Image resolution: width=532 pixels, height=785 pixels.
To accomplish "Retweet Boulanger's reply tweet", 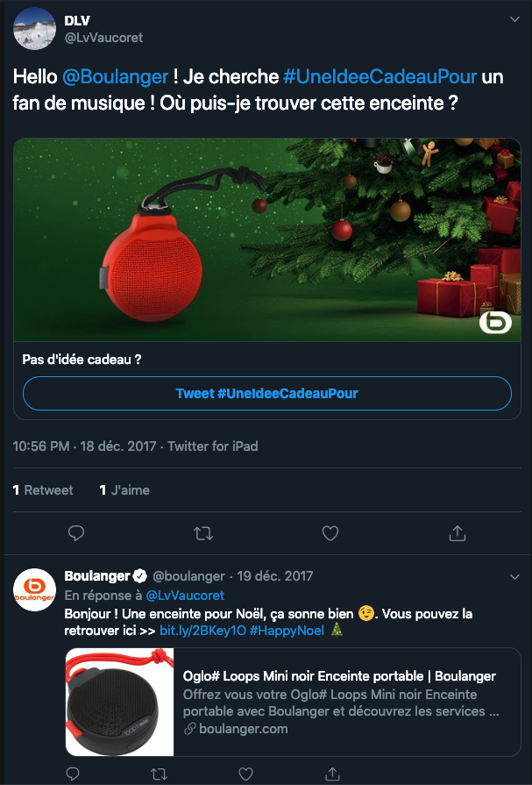I will coord(159,774).
